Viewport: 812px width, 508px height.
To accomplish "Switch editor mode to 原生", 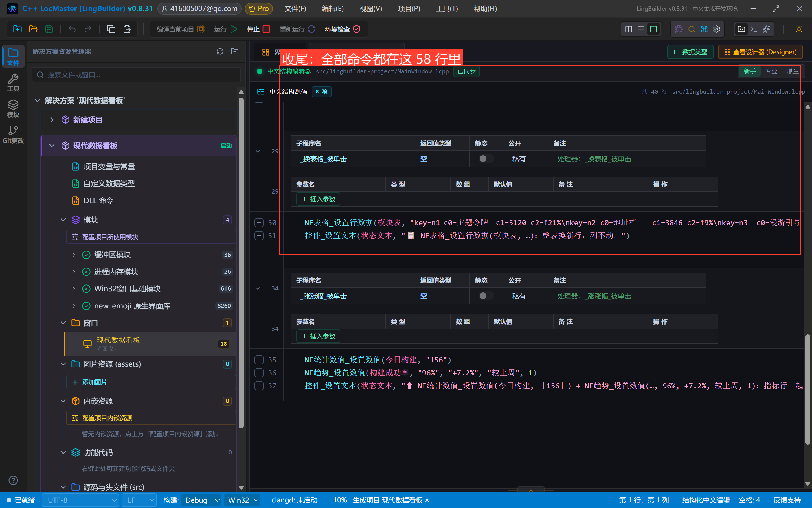I will click(x=793, y=71).
